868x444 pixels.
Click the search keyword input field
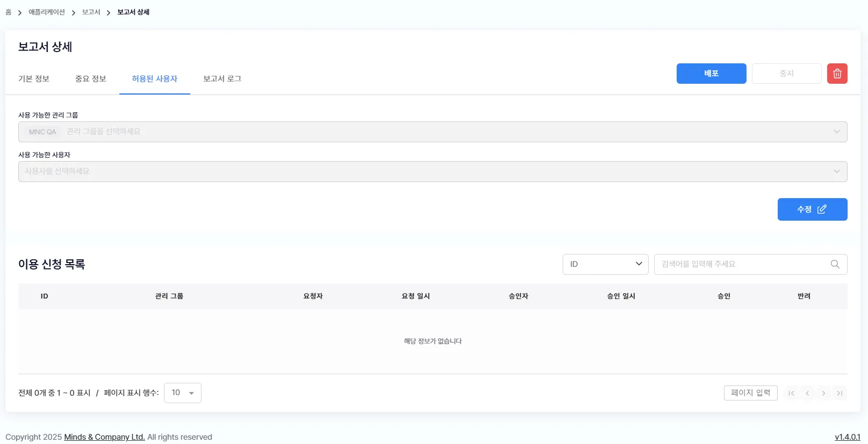click(742, 264)
